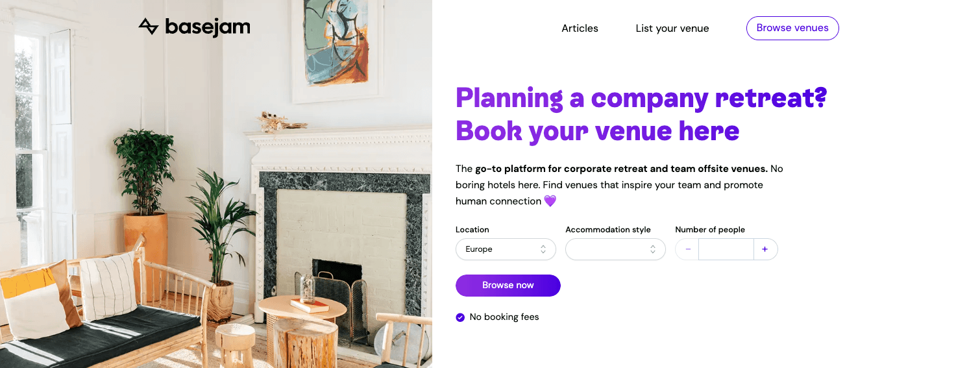The height and width of the screenshot is (368, 980).
Task: Click the basejam wordmark text
Action: [207, 27]
